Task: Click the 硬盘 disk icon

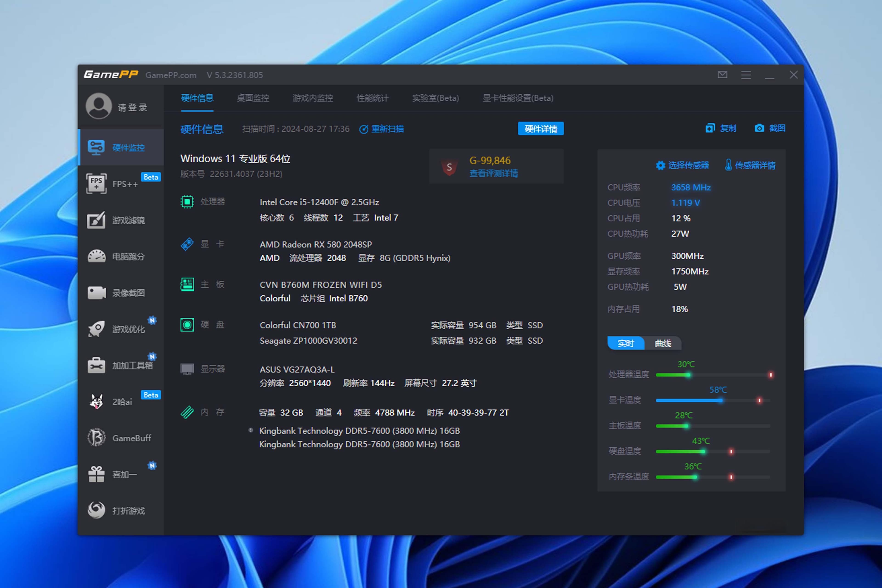Action: tap(187, 325)
